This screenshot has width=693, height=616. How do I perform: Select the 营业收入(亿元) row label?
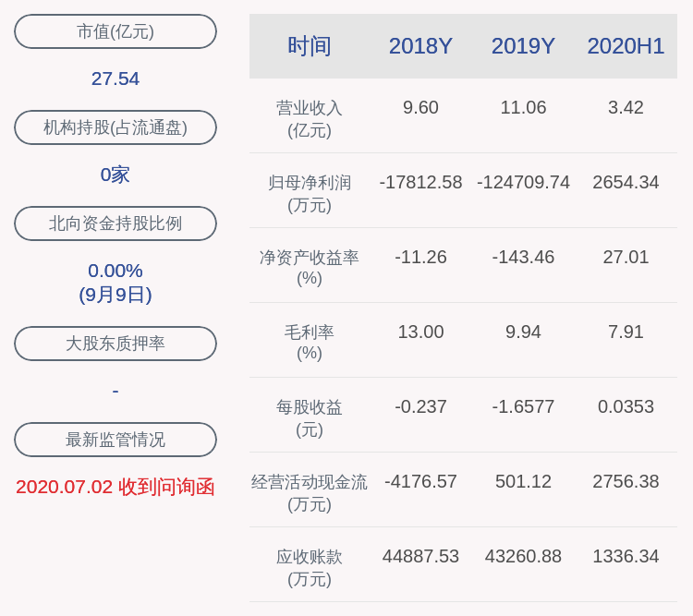[x=310, y=119]
